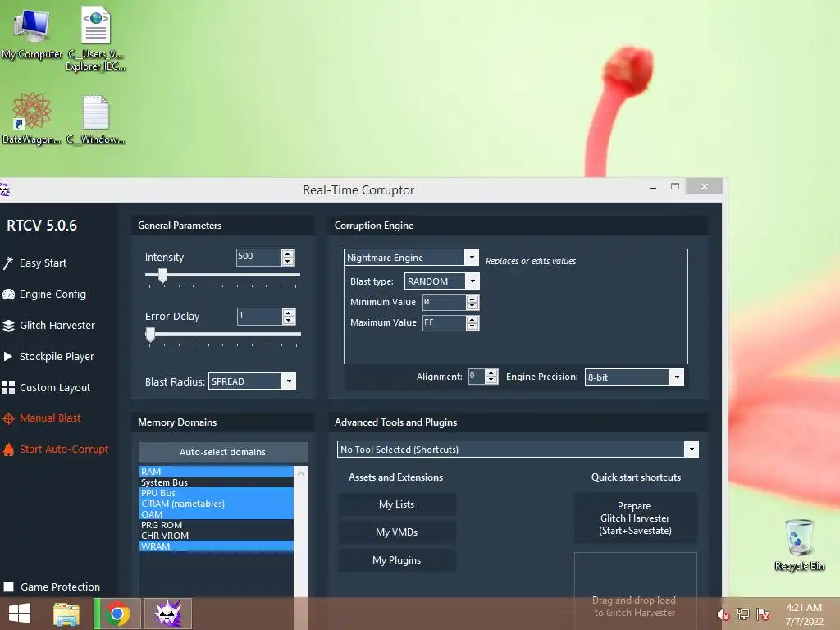Click the Stockpile Player play icon
The width and height of the screenshot is (840, 630).
coord(8,356)
